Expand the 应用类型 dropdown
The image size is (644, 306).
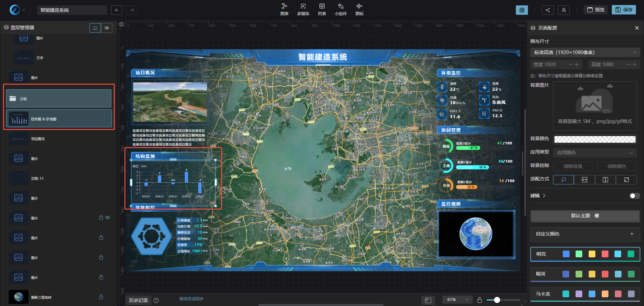pyautogui.click(x=595, y=152)
